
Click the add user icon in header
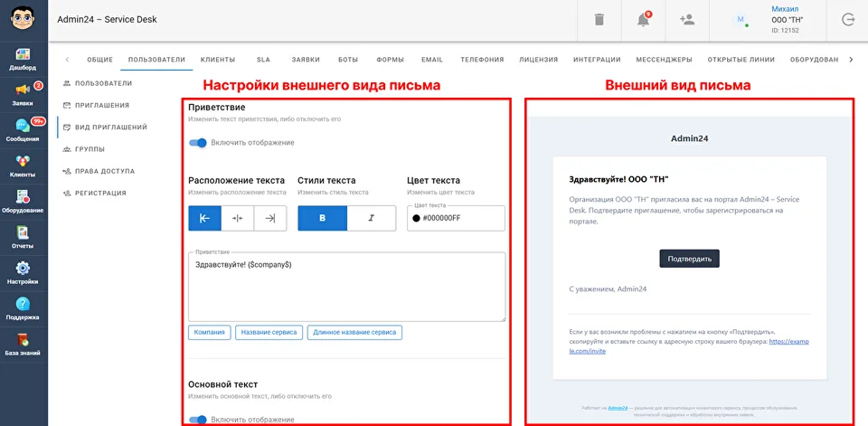(x=687, y=19)
